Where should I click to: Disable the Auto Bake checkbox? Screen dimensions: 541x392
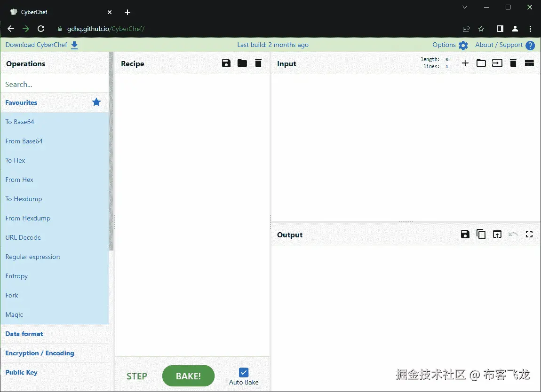pos(243,371)
